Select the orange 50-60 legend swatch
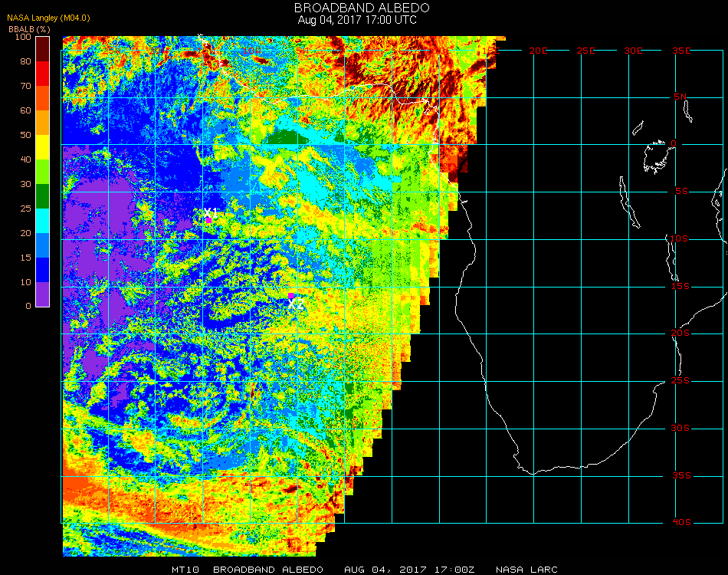Image resolution: width=728 pixels, height=575 pixels. click(x=43, y=123)
